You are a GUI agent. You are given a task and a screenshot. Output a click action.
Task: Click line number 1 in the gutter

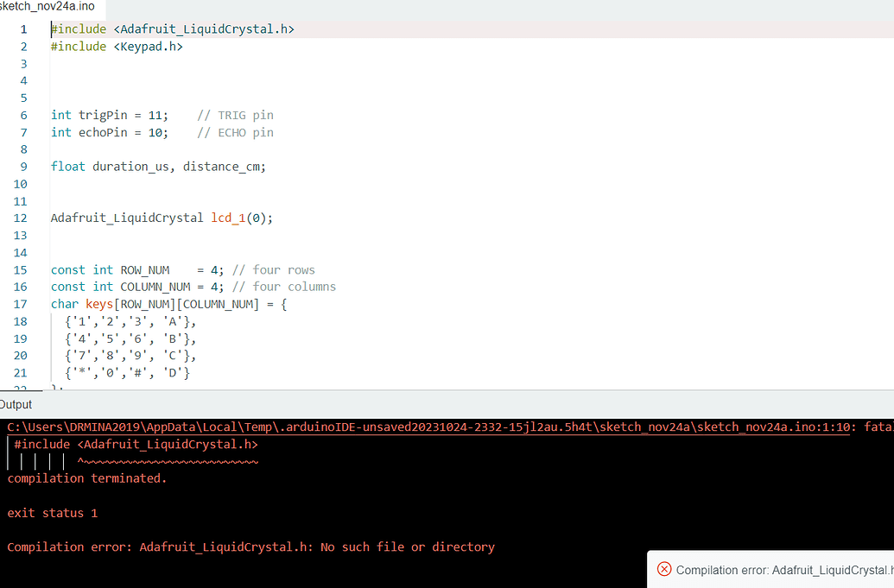pyautogui.click(x=23, y=28)
